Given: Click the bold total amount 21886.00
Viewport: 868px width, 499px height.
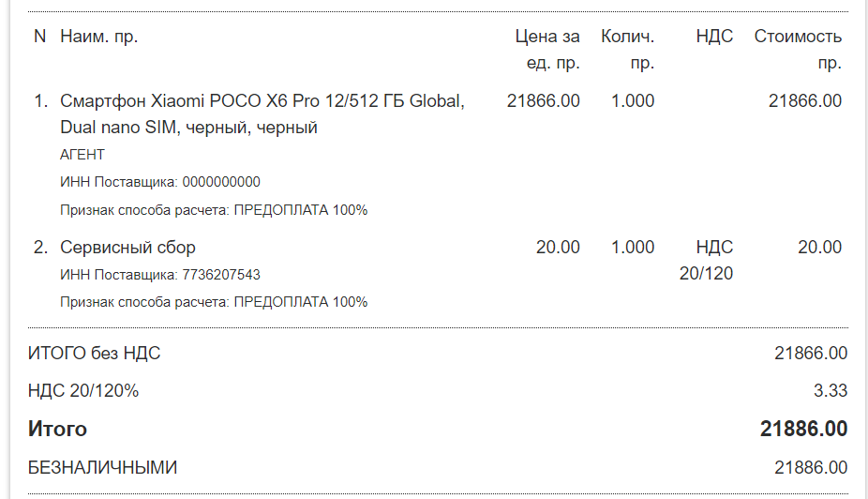Looking at the screenshot, I should click(803, 430).
